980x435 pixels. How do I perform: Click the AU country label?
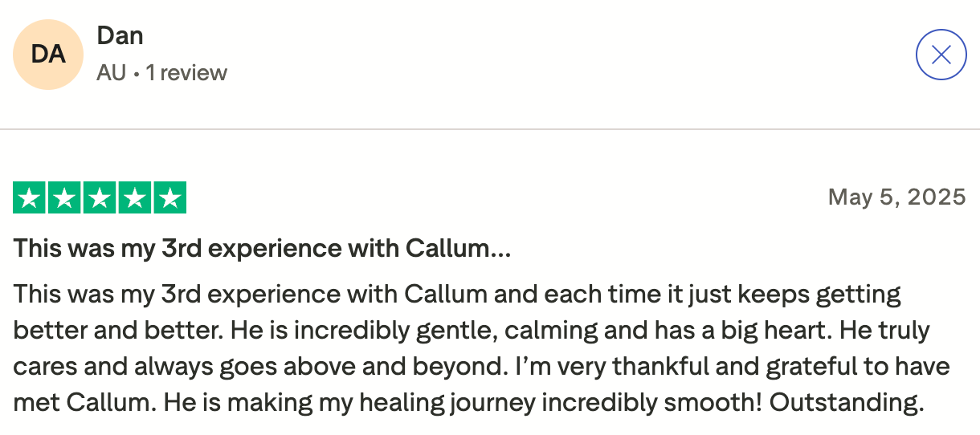112,73
